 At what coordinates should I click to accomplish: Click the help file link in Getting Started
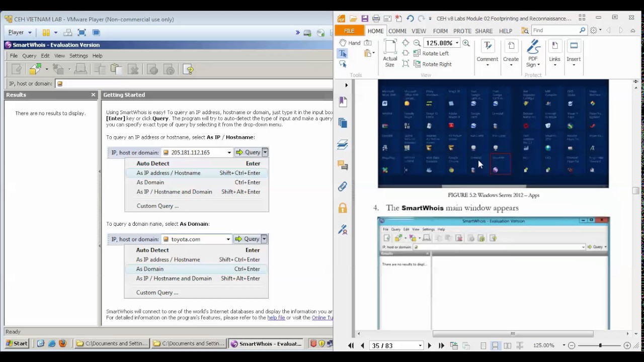pyautogui.click(x=276, y=318)
